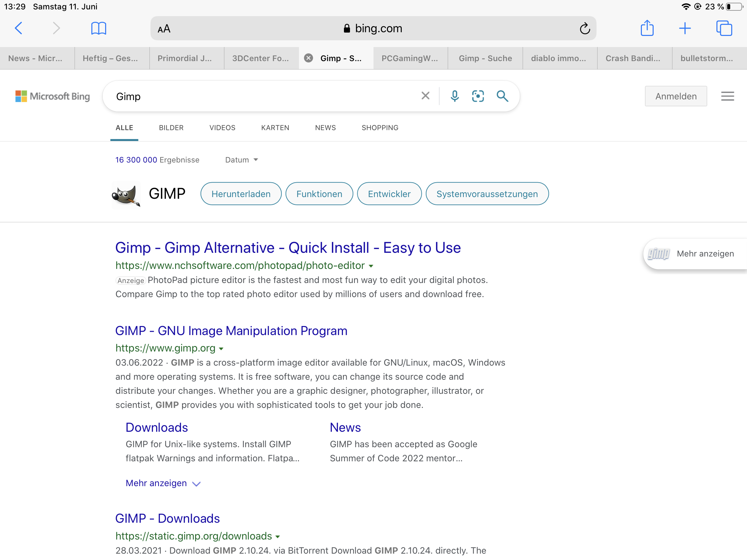This screenshot has width=747, height=560.
Task: Show the tab overview icon
Action: (724, 28)
